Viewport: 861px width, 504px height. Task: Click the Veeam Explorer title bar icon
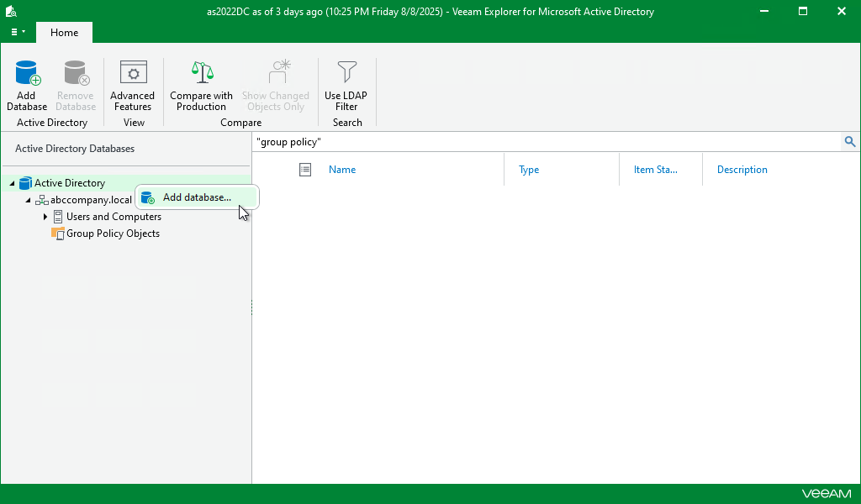click(12, 11)
